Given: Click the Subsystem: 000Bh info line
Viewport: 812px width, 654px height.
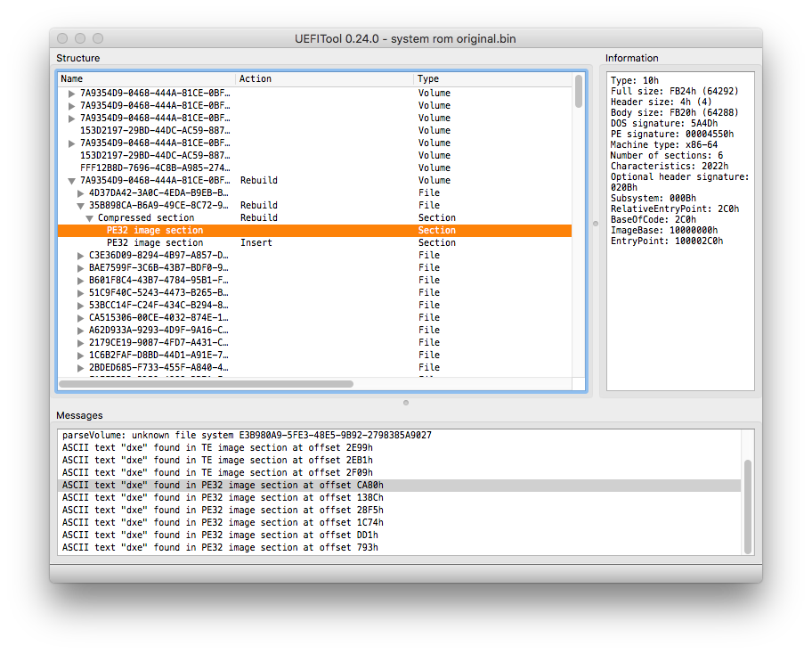Looking at the screenshot, I should pos(653,199).
